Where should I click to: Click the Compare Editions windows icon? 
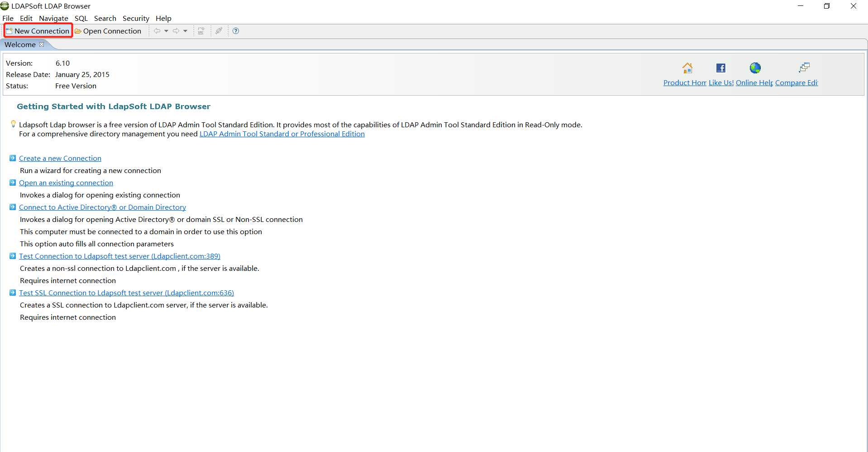[x=804, y=68]
